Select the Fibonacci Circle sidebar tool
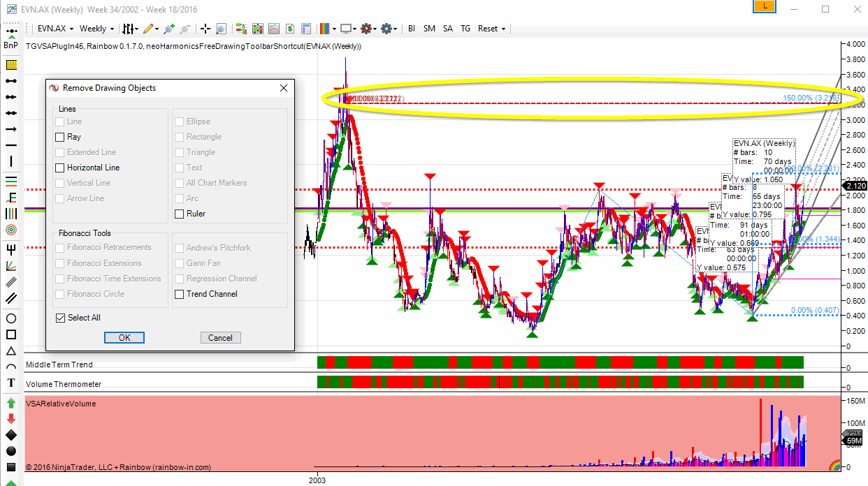Image resolution: width=868 pixels, height=486 pixels. 10,229
